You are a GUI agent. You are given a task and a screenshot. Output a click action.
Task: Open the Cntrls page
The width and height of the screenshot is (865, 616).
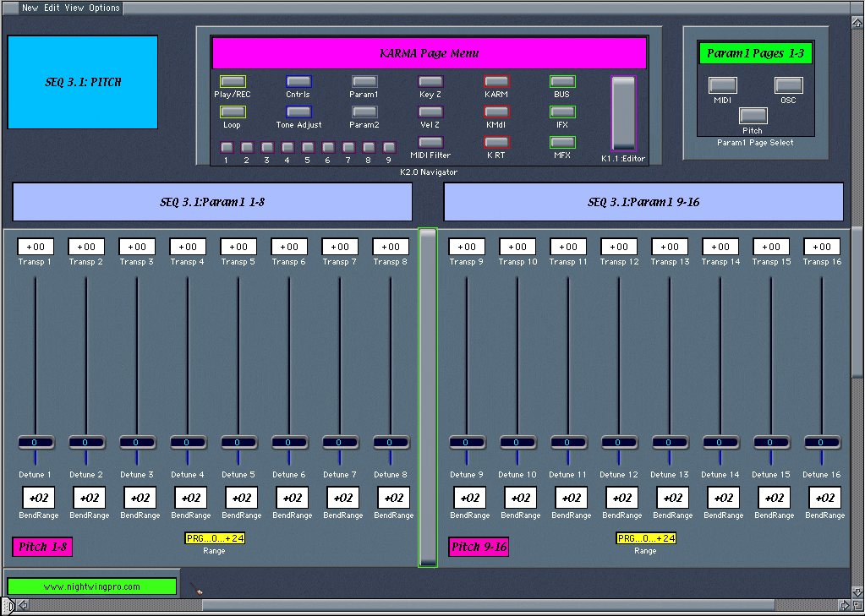click(298, 82)
